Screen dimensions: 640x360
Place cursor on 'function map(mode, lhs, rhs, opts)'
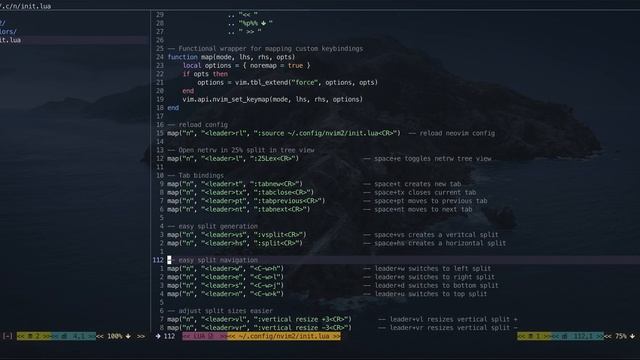231,57
